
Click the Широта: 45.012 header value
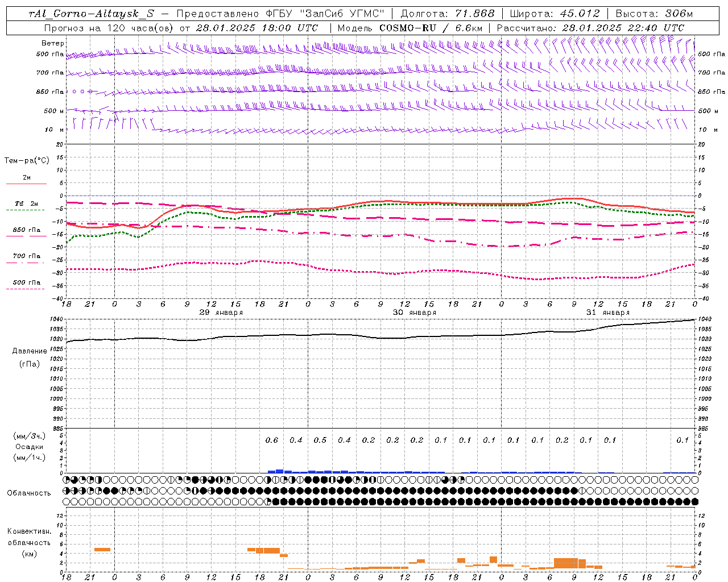tap(554, 14)
